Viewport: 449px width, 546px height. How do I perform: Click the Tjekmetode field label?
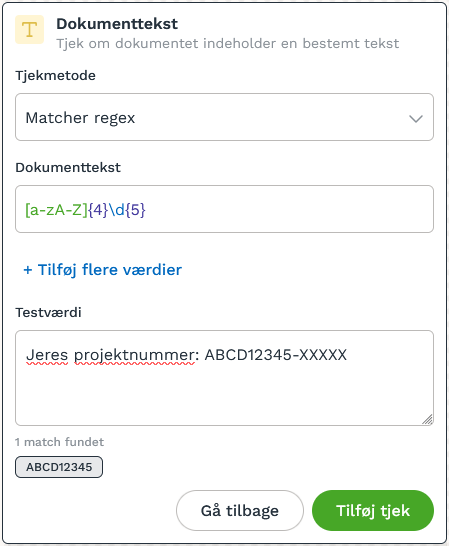tap(55, 76)
